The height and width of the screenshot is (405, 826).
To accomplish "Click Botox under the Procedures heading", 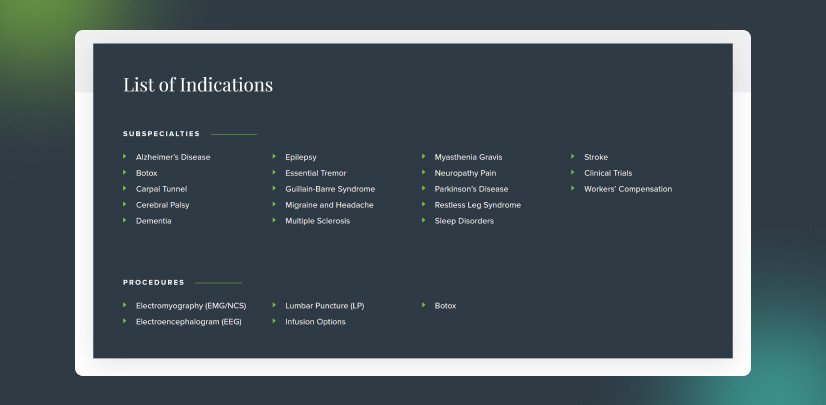I will pyautogui.click(x=445, y=306).
